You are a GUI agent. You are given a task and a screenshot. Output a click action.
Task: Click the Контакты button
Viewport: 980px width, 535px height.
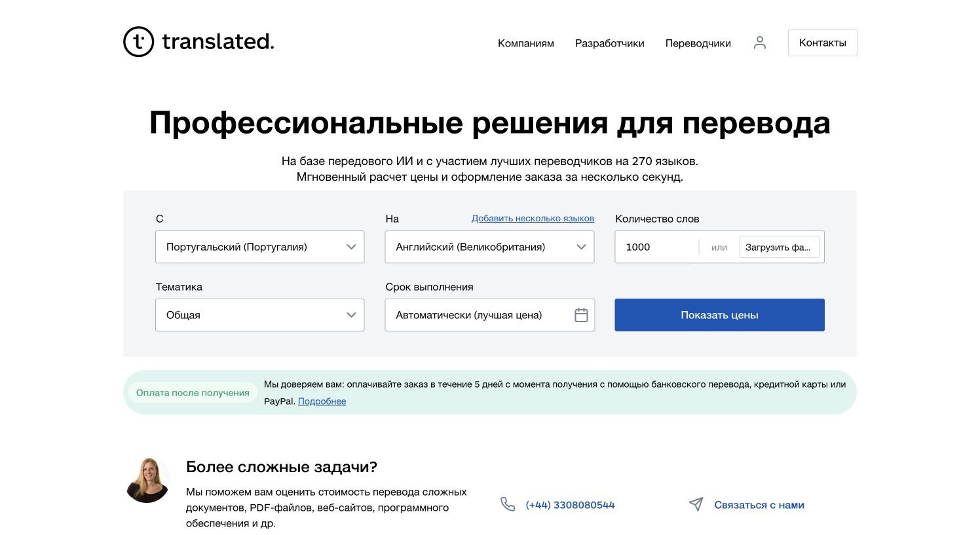point(823,43)
